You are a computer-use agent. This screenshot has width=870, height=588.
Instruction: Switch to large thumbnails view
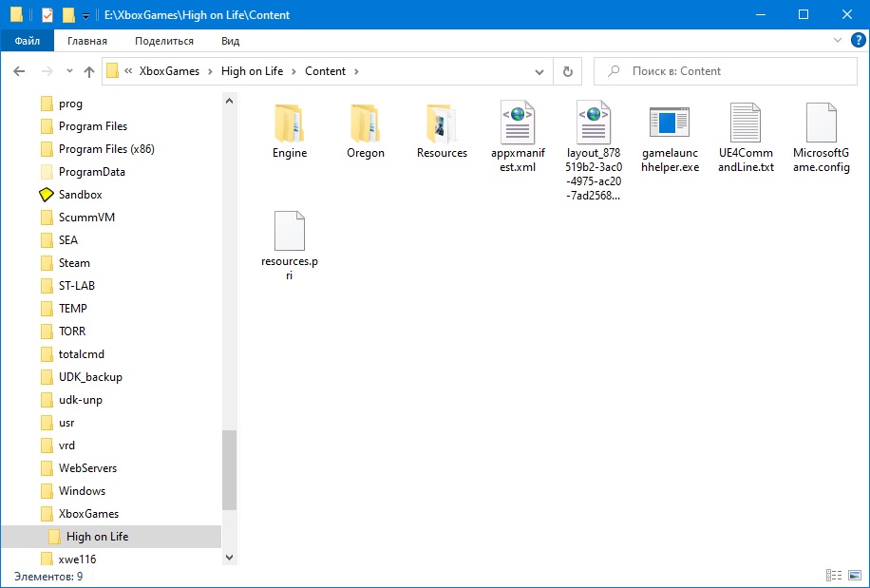point(855,576)
